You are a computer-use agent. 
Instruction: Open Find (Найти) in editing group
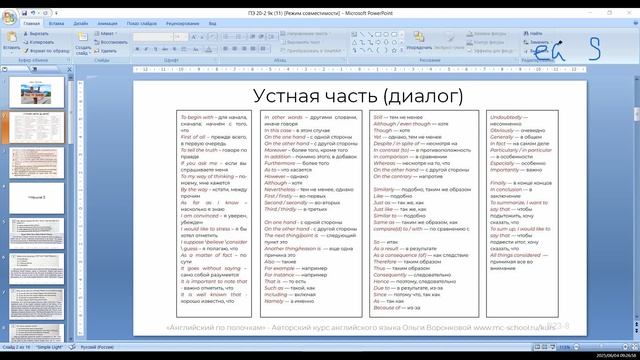(x=533, y=33)
